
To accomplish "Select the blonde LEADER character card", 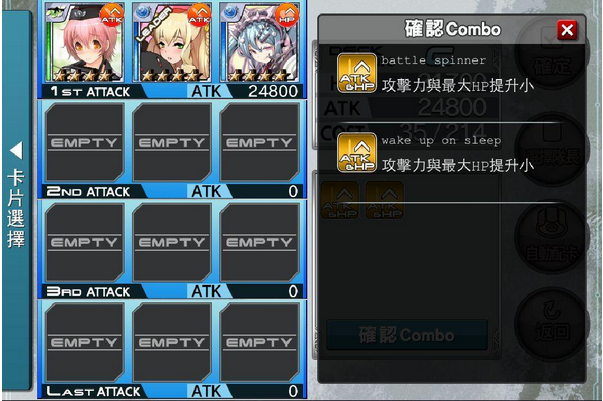I will 172,42.
